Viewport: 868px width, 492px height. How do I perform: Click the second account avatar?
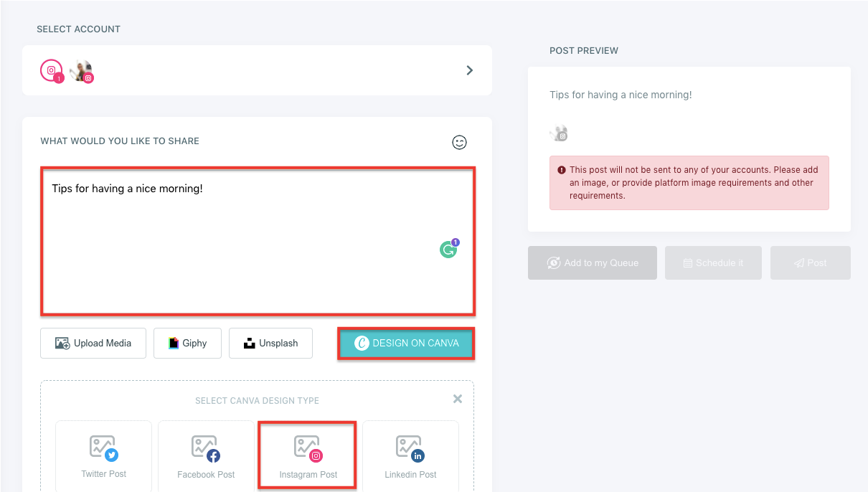tap(81, 70)
